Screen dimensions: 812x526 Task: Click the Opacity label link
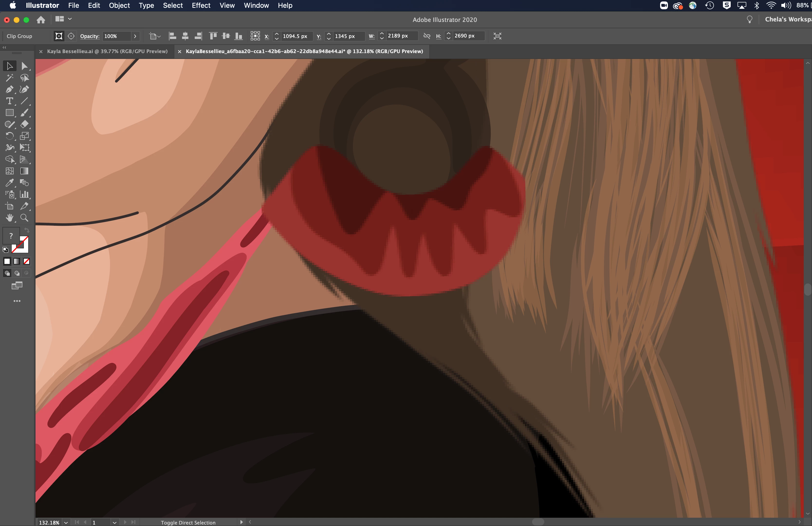point(89,36)
